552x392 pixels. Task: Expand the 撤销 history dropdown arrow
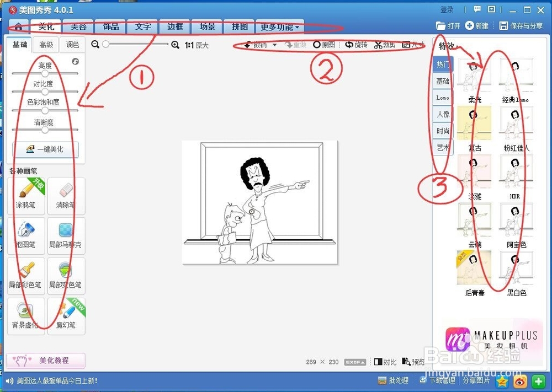[274, 45]
